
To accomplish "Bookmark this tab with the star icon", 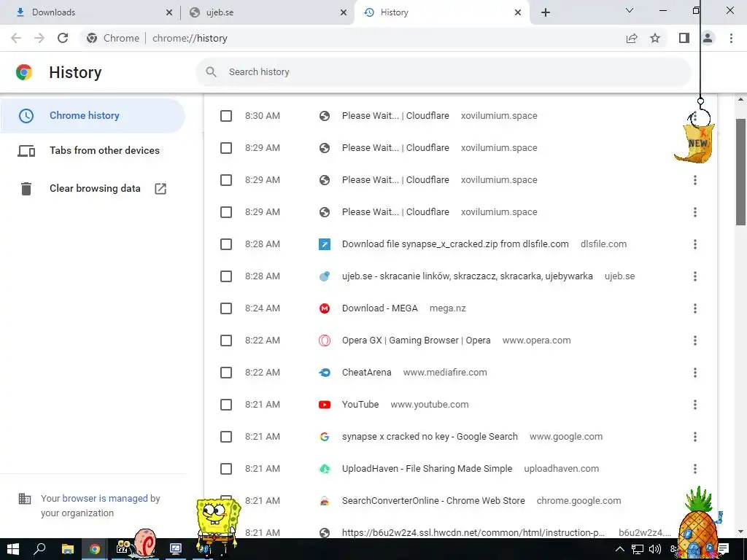I will 655,38.
